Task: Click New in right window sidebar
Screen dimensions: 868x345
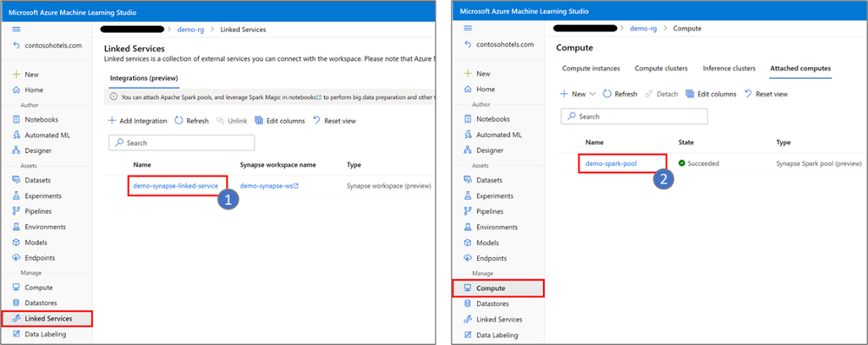Action: 483,73
